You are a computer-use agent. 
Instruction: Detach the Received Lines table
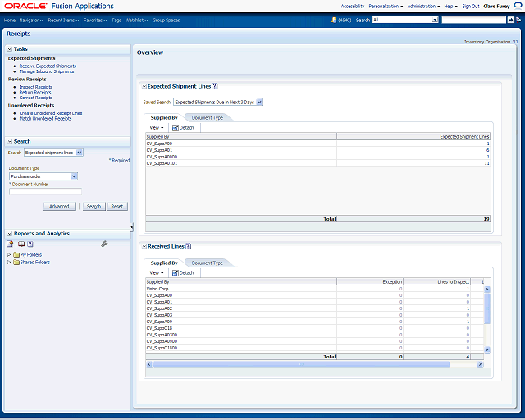click(183, 272)
